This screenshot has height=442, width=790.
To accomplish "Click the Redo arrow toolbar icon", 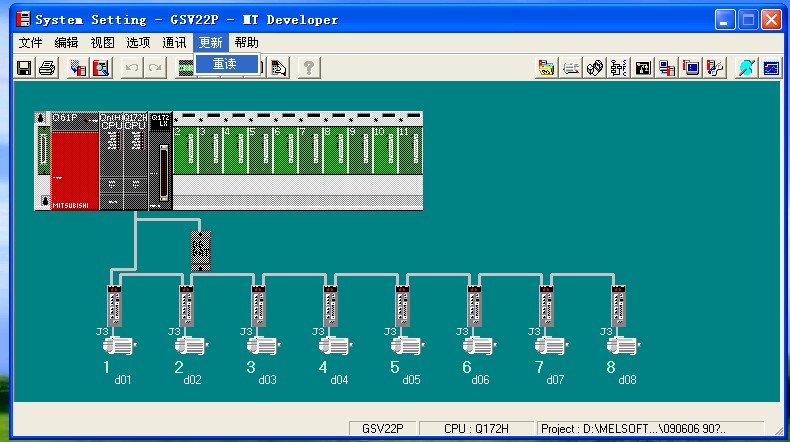I will [154, 68].
